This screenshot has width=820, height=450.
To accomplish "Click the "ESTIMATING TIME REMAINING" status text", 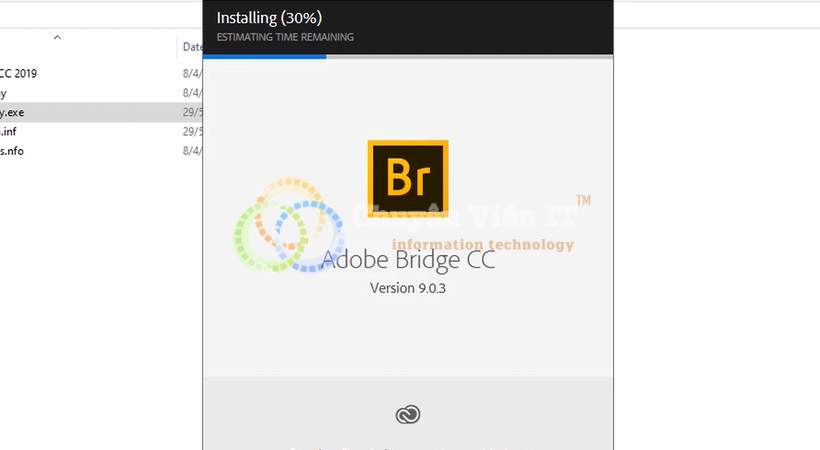I will (285, 37).
